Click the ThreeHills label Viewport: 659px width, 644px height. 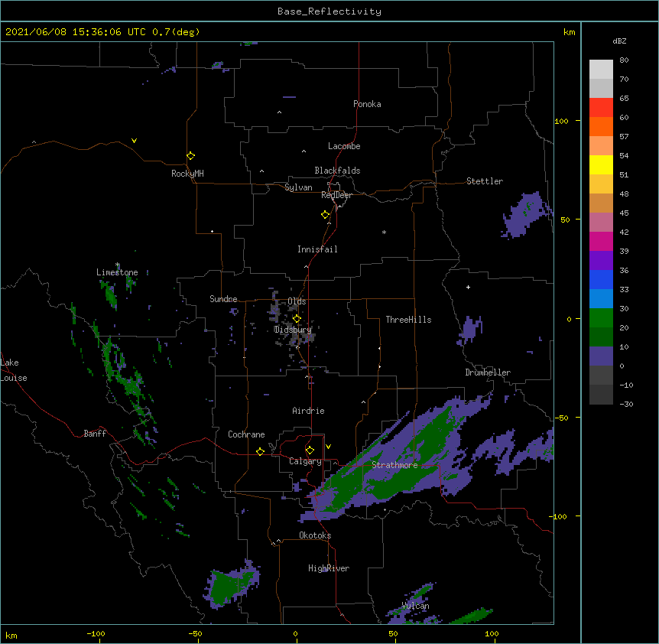[x=408, y=320]
